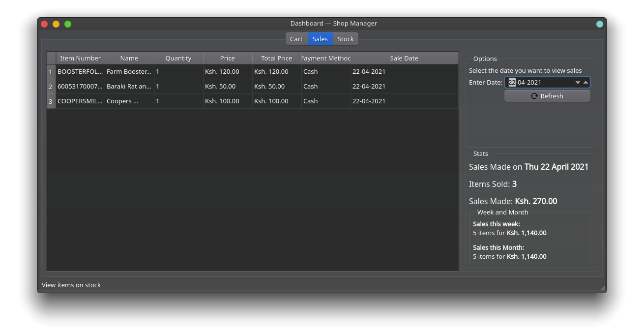Click row header 3 beside Coopers sale
The height and width of the screenshot is (335, 644).
[51, 101]
